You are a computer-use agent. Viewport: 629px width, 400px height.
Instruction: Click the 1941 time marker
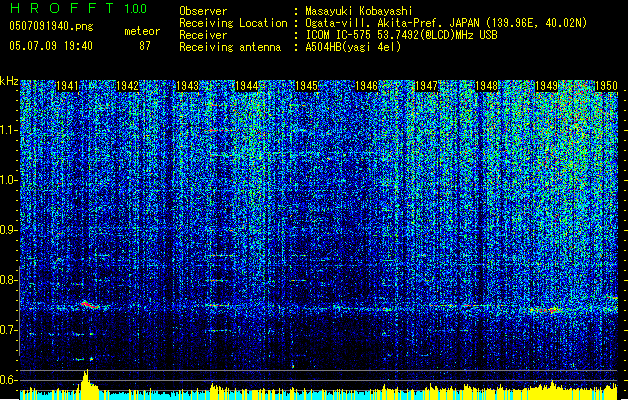(x=67, y=86)
